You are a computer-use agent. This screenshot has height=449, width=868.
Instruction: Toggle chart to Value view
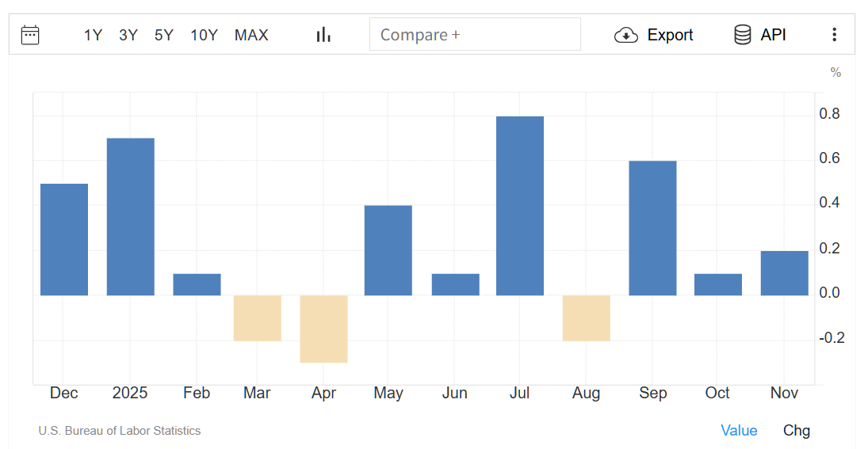739,430
